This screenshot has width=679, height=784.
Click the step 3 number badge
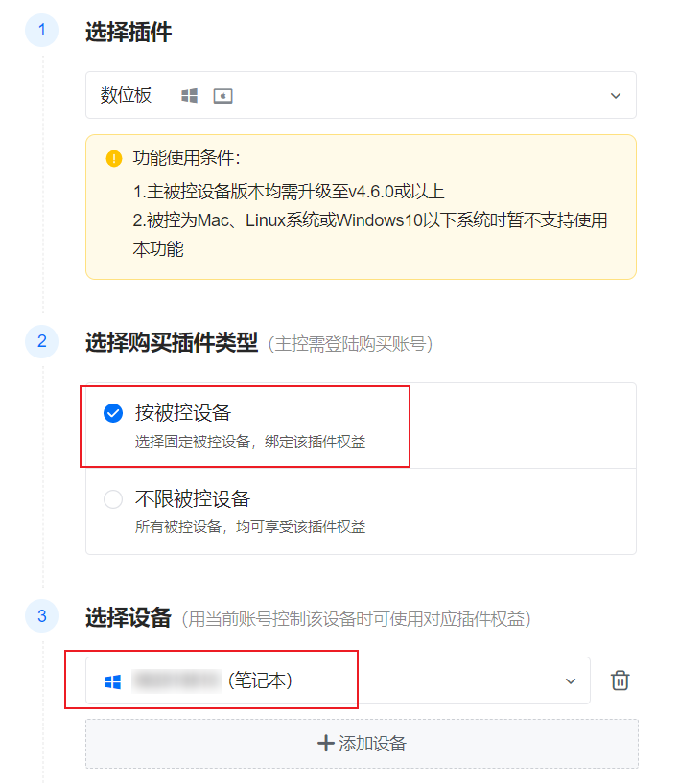42,616
